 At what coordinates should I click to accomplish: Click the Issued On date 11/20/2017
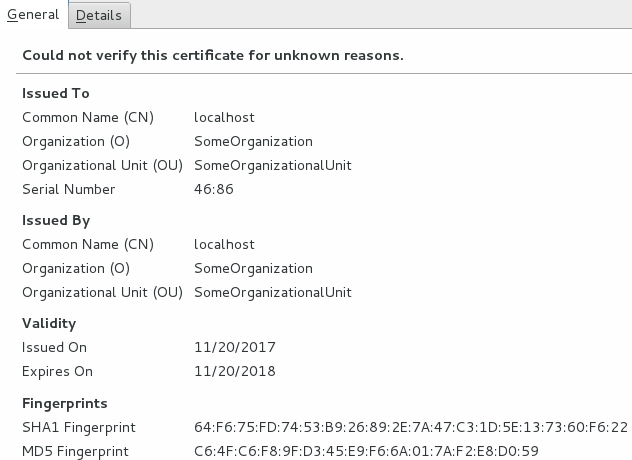235,347
